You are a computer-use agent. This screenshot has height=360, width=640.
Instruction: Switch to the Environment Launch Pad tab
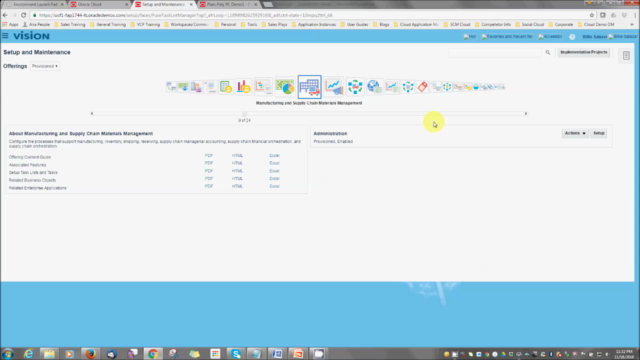(36, 4)
